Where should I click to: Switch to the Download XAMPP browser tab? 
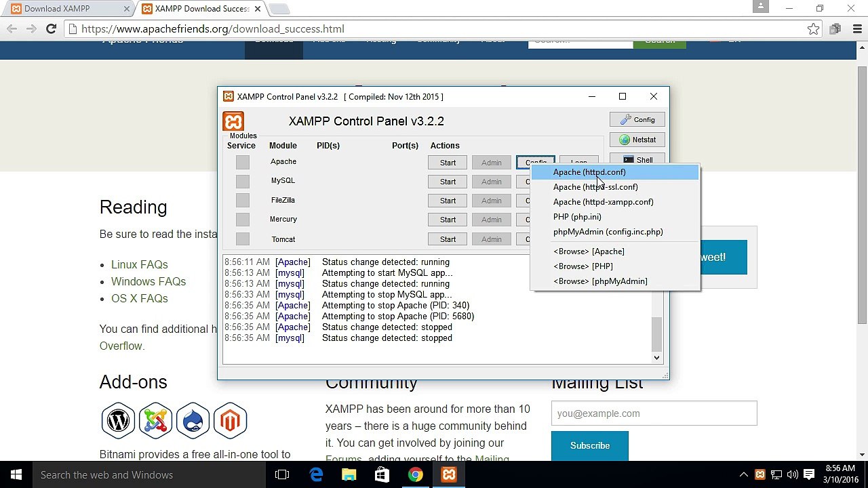pyautogui.click(x=68, y=9)
